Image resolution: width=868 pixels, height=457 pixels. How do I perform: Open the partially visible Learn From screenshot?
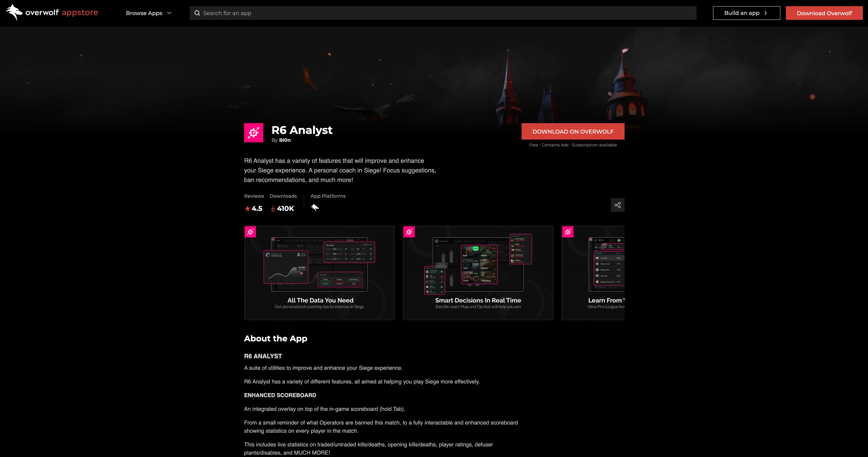tap(593, 273)
